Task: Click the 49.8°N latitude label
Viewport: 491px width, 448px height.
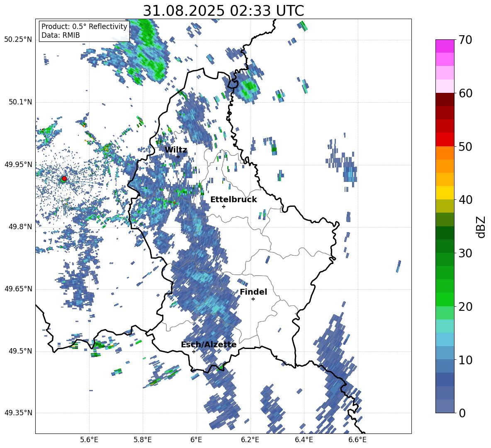Action: pos(20,227)
